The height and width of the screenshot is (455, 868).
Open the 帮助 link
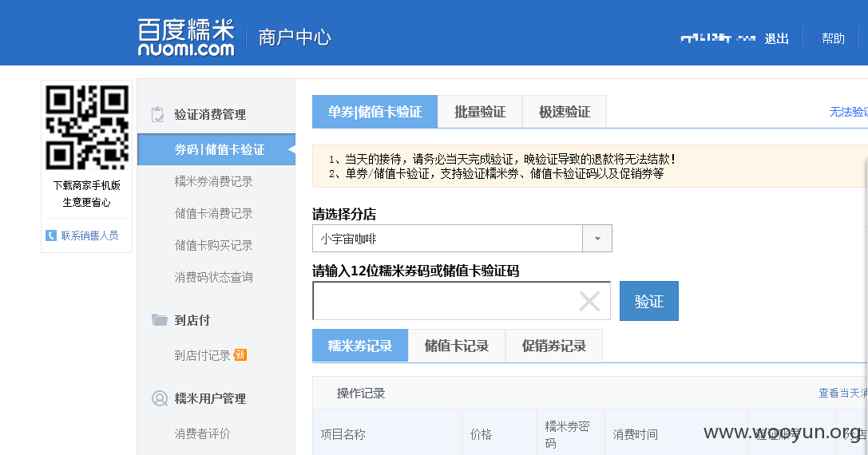tap(833, 38)
